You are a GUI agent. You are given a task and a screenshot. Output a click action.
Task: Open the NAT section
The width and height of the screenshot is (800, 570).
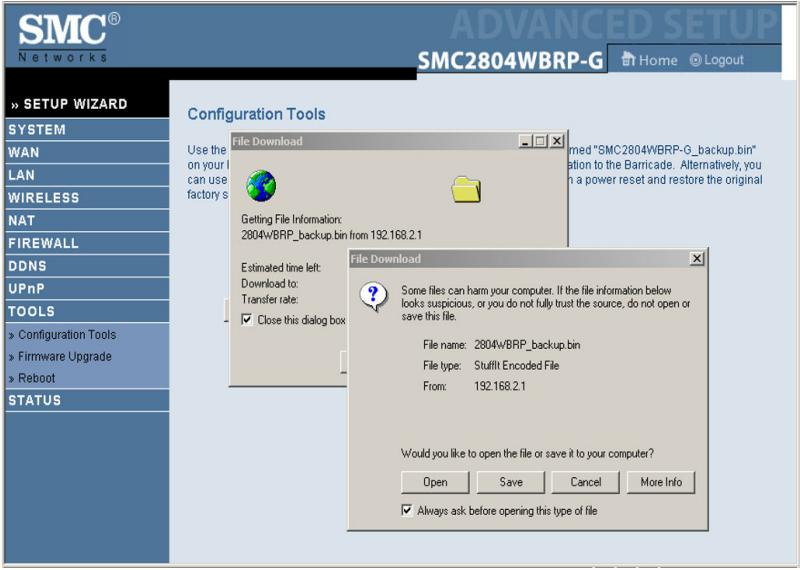point(87,220)
